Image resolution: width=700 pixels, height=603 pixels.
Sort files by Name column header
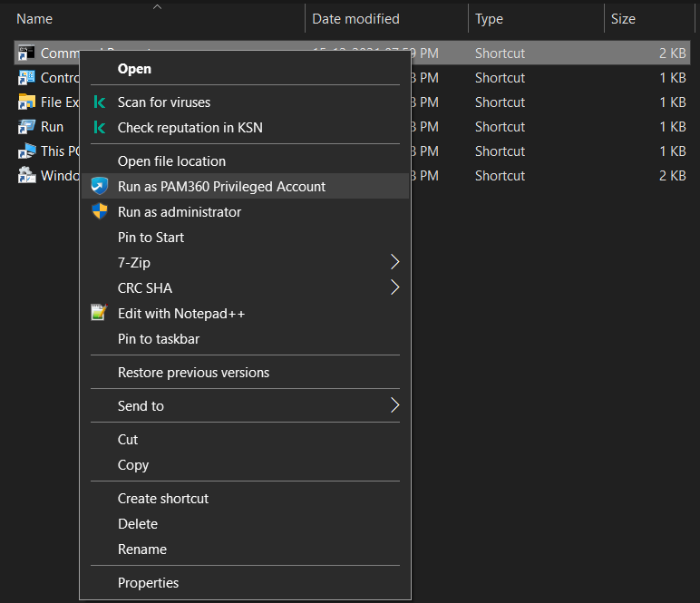pos(34,19)
